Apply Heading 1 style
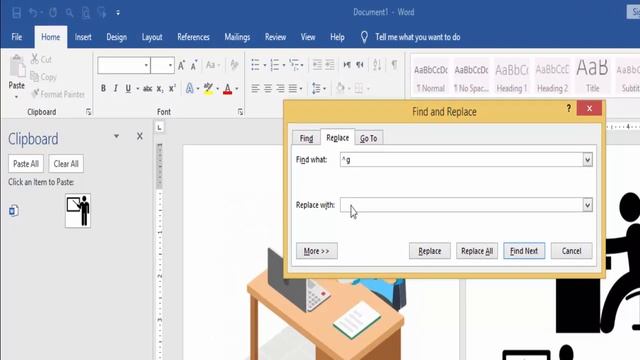Screen dimensions: 640x360 pos(512,77)
